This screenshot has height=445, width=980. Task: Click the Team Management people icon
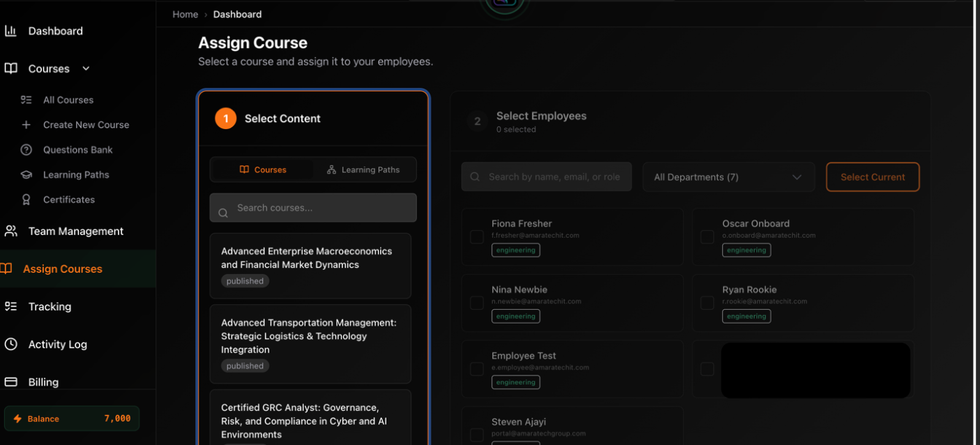(x=10, y=231)
